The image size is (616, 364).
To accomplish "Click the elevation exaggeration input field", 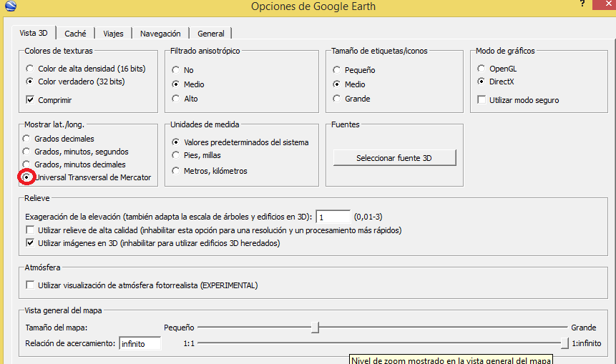I will [x=333, y=217].
